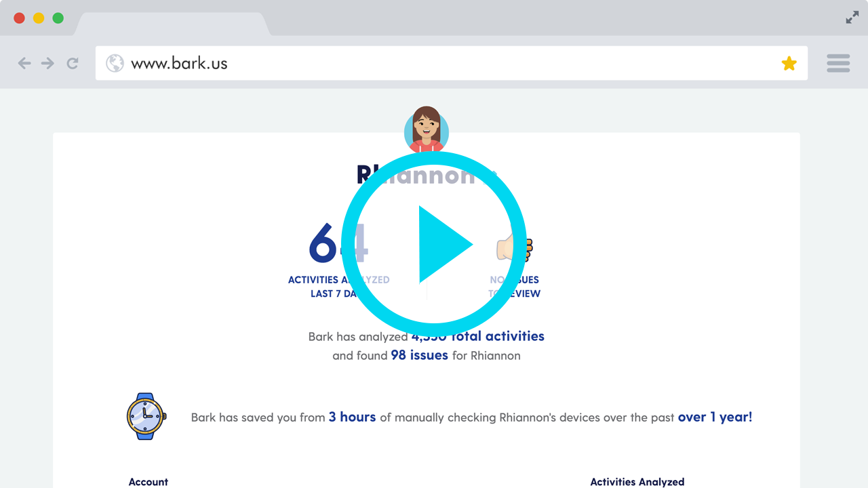This screenshot has width=868, height=488.
Task: Click the large play button overlay
Action: click(434, 244)
